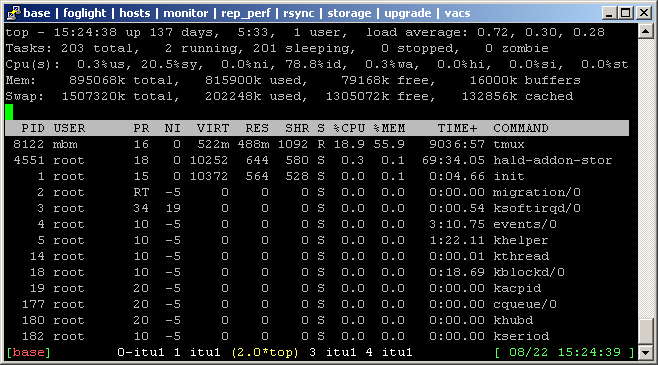658x365 pixels.
Task: Click the [base] session label
Action: click(x=29, y=352)
